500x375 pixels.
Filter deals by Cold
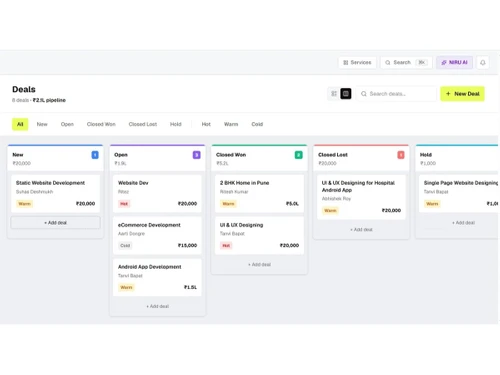point(257,124)
